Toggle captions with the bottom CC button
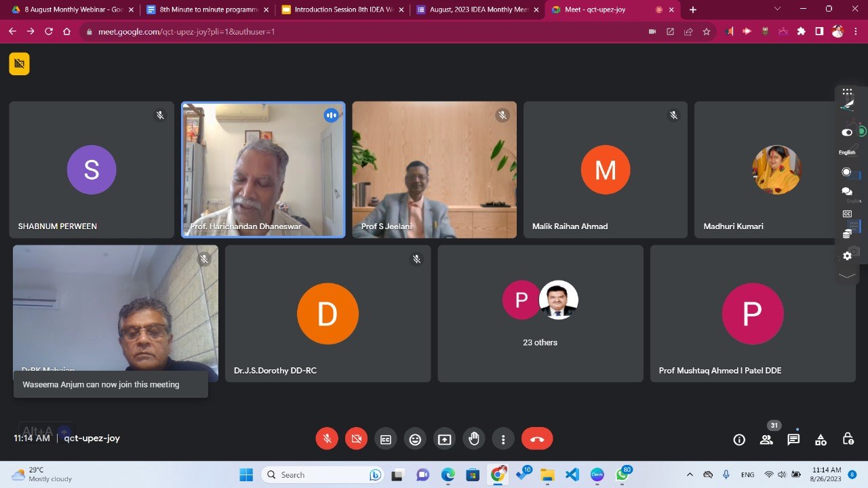This screenshot has width=868, height=488. point(386,439)
